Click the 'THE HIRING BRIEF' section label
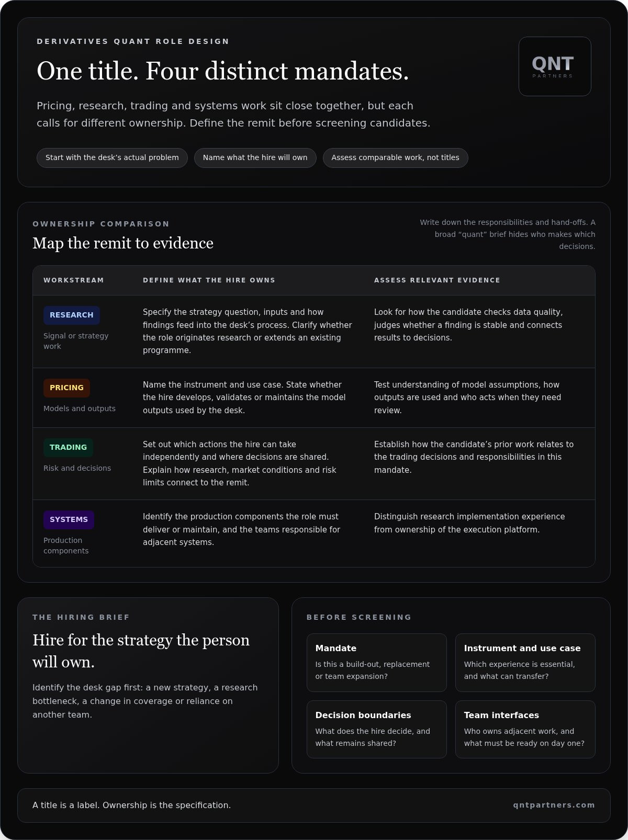Image resolution: width=628 pixels, height=840 pixels. click(x=81, y=617)
